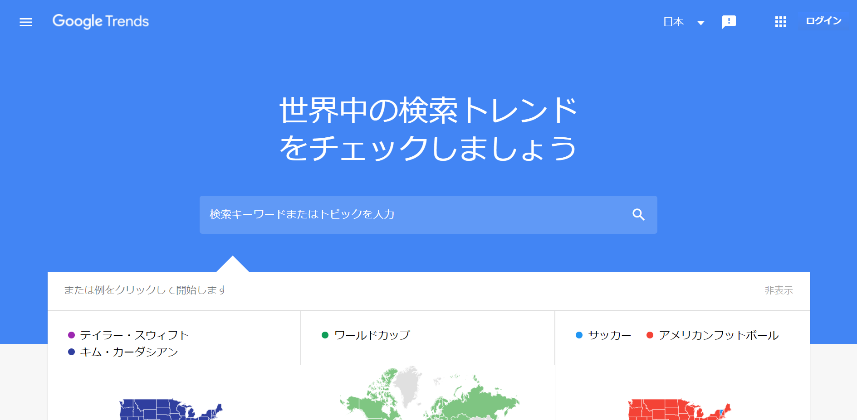Viewport: 857px width, 420px height.
Task: Open the サッカー example term
Action: click(x=609, y=335)
